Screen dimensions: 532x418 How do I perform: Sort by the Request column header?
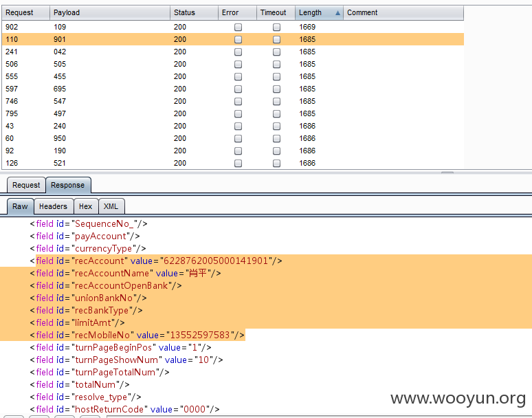pyautogui.click(x=26, y=13)
